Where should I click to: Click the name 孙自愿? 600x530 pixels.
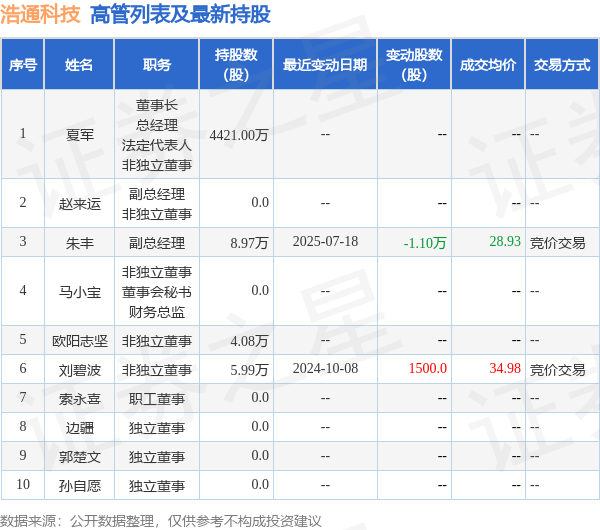click(80, 486)
